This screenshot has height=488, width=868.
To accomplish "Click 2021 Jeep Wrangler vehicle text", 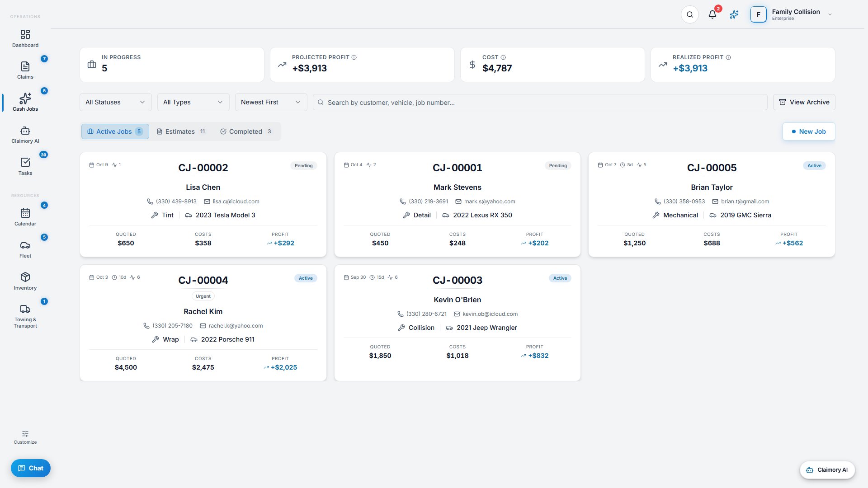I will [x=487, y=328].
